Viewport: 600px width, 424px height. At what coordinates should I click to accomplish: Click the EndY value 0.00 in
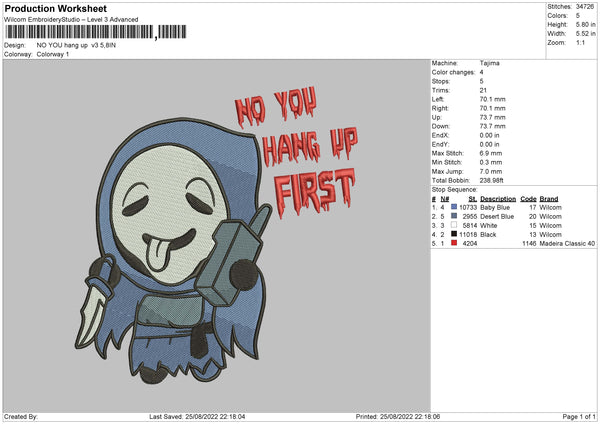pyautogui.click(x=489, y=144)
